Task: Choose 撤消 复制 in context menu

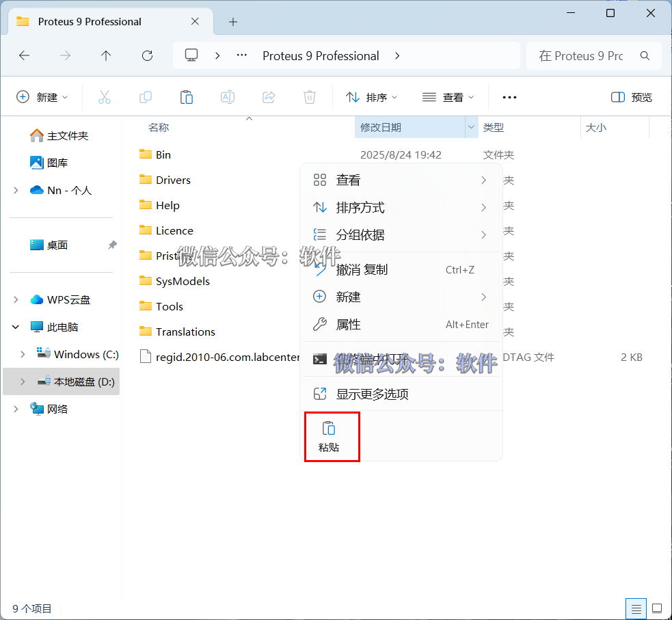Action: [401, 269]
